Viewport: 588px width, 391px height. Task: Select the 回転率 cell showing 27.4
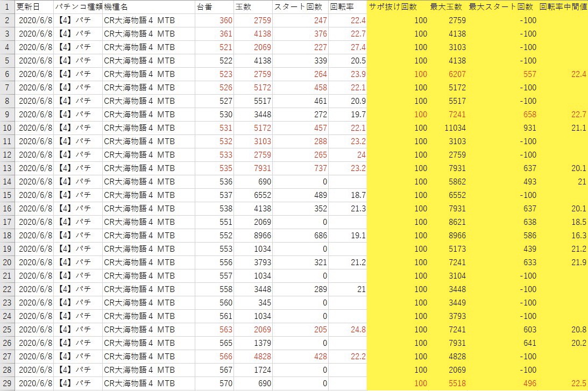tap(347, 47)
